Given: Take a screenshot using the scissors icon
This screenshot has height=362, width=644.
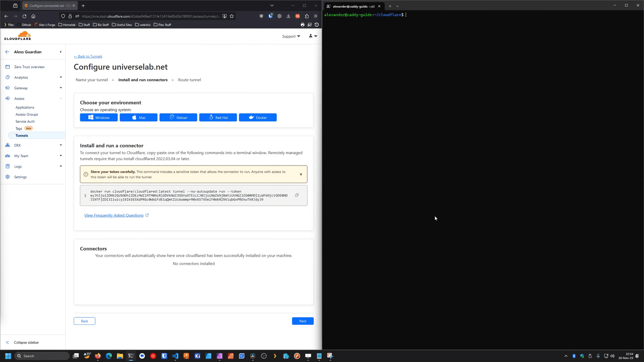Looking at the screenshot, I should (x=310, y=24).
